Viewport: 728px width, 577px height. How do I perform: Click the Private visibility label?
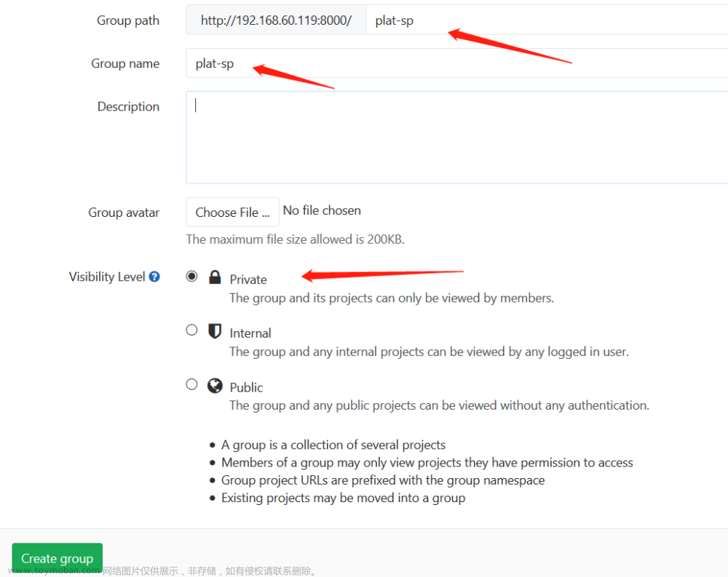(248, 279)
